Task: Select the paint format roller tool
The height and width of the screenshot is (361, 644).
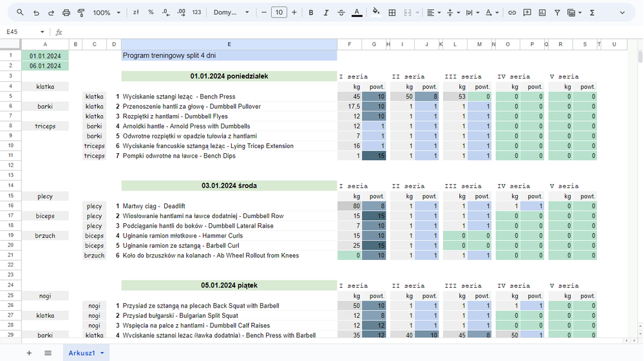Action: (81, 13)
